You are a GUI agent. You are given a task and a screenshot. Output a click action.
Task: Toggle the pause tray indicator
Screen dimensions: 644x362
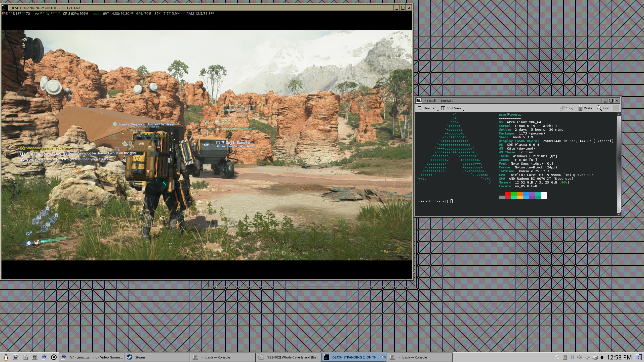[572, 357]
